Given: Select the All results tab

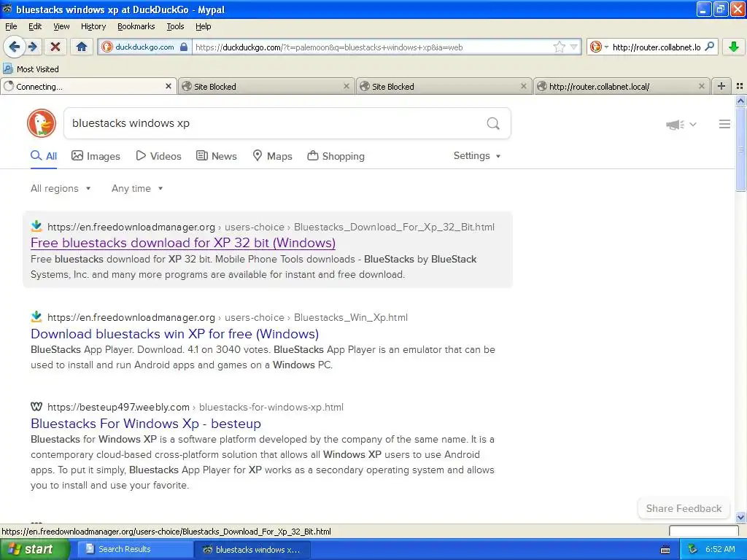Looking at the screenshot, I should (x=44, y=156).
